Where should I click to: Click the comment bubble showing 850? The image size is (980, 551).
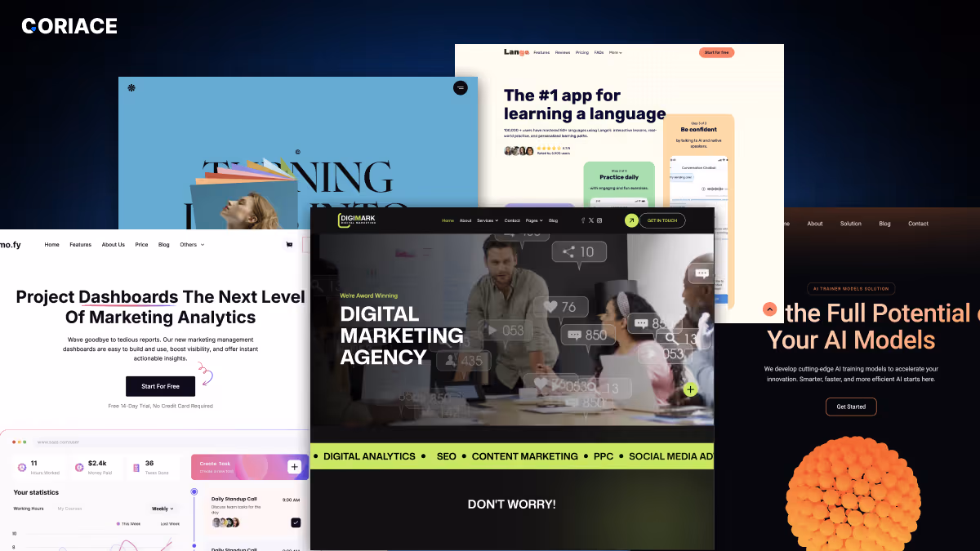pyautogui.click(x=588, y=335)
